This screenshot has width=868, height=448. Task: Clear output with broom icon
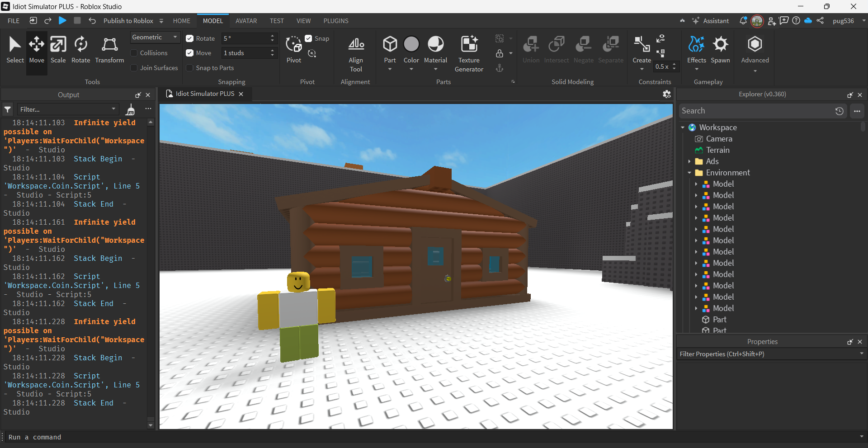coord(130,109)
